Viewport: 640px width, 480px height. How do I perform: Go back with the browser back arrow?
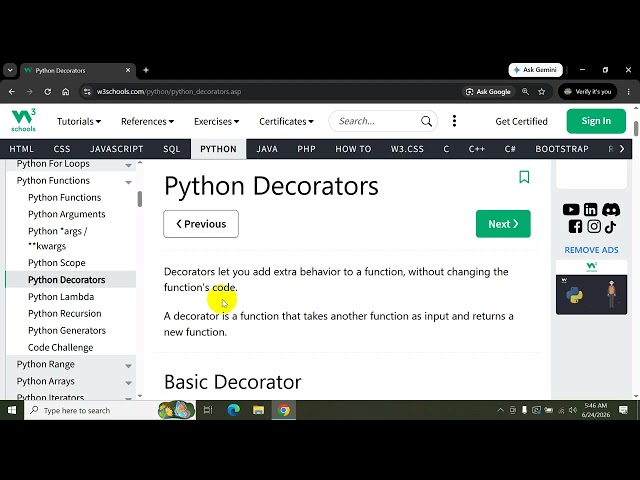pos(12,92)
